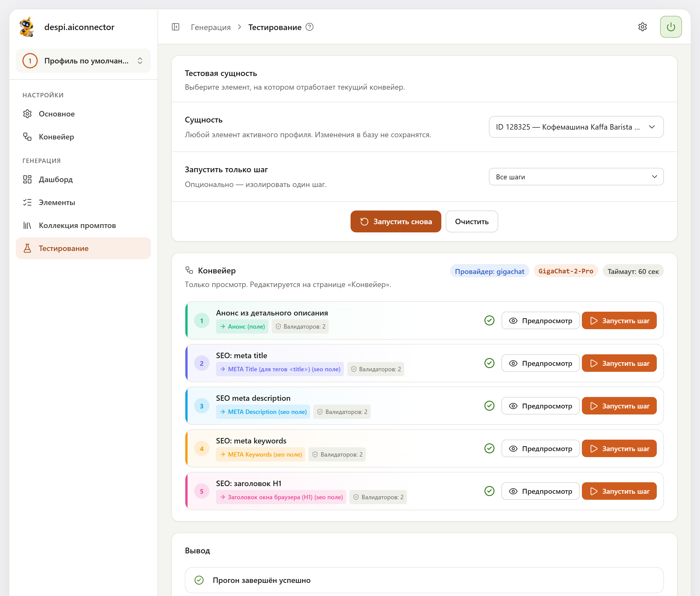Run step SEO: meta keywords
The width and height of the screenshot is (700, 596).
click(x=619, y=449)
